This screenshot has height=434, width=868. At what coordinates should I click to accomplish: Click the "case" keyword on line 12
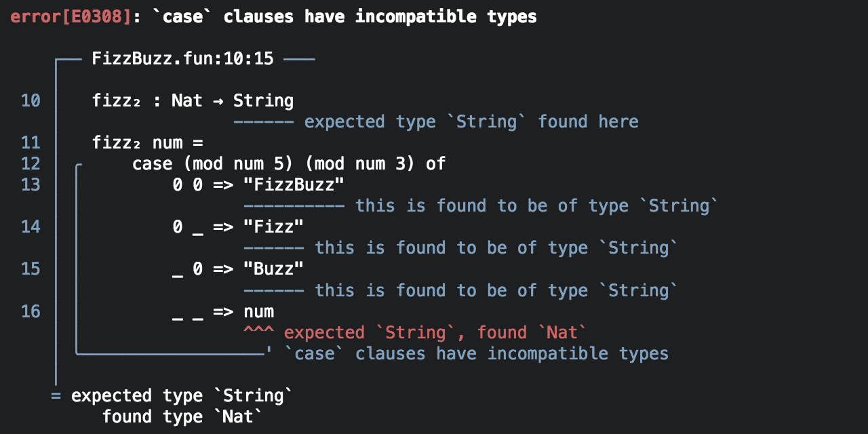pos(152,164)
